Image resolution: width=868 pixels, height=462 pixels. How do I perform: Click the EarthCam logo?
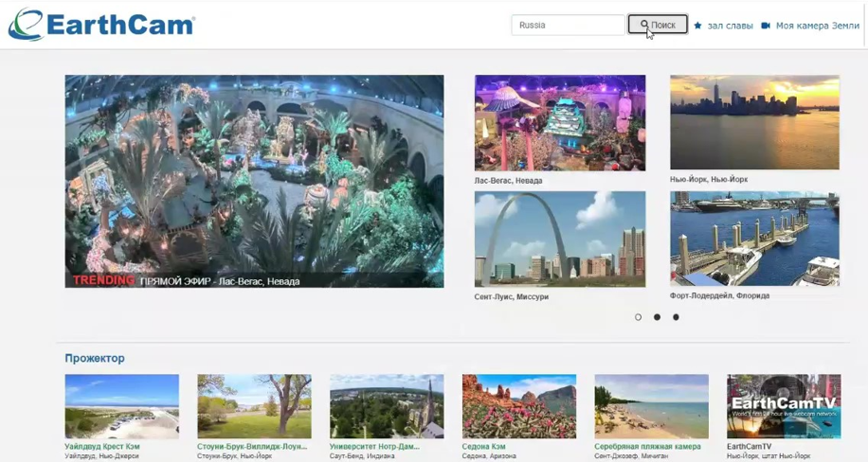(101, 25)
